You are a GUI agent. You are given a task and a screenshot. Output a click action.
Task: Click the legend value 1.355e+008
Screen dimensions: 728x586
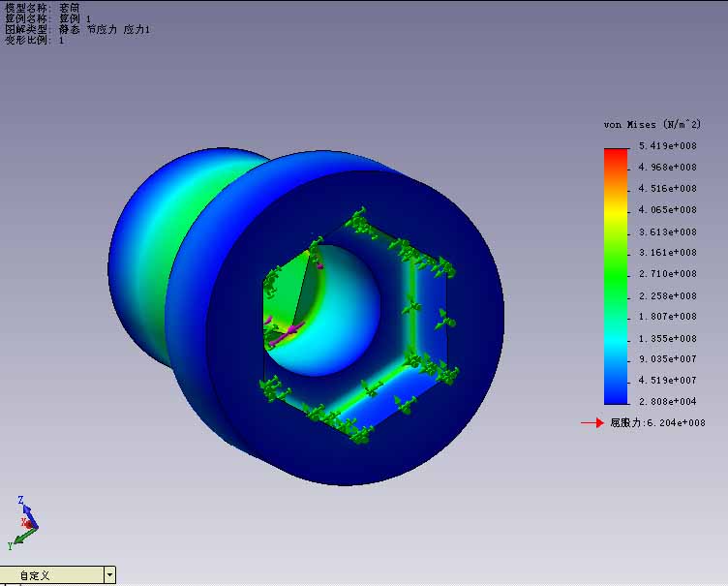(668, 338)
